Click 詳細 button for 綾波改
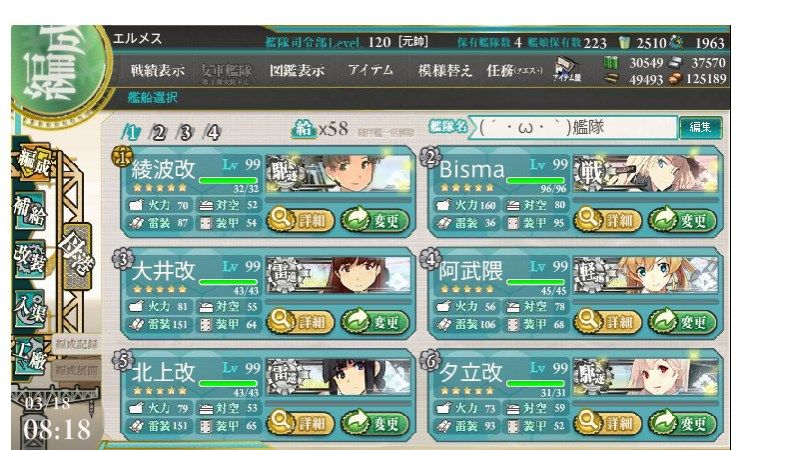Viewport: 800px width, 450px height. (x=301, y=220)
